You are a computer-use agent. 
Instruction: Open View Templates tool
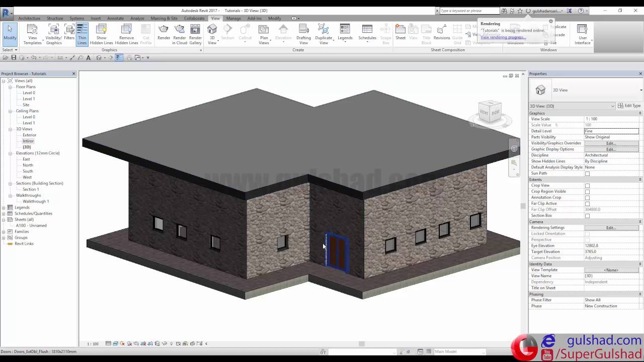point(32,34)
